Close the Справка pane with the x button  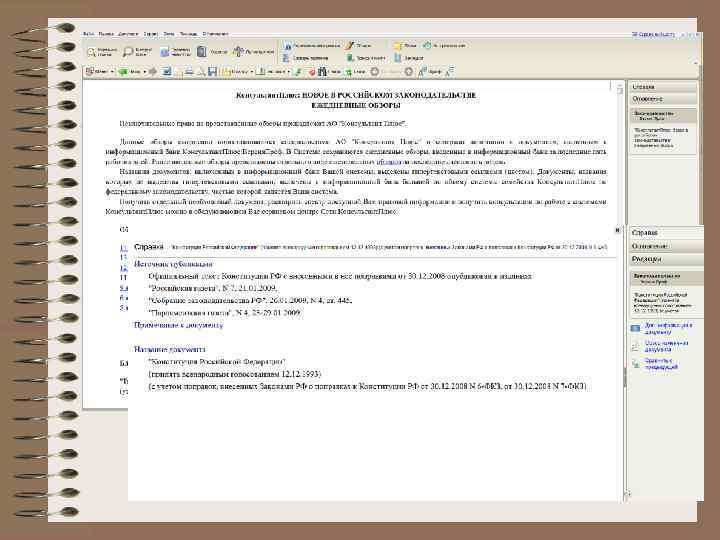(618, 230)
